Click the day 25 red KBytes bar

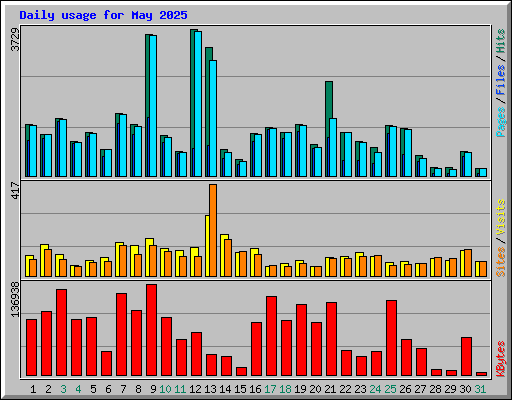pyautogui.click(x=391, y=338)
